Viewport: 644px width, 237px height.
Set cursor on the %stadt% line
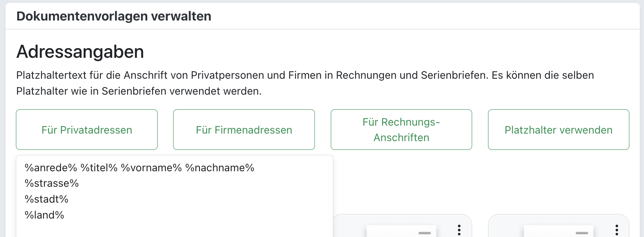pyautogui.click(x=46, y=199)
